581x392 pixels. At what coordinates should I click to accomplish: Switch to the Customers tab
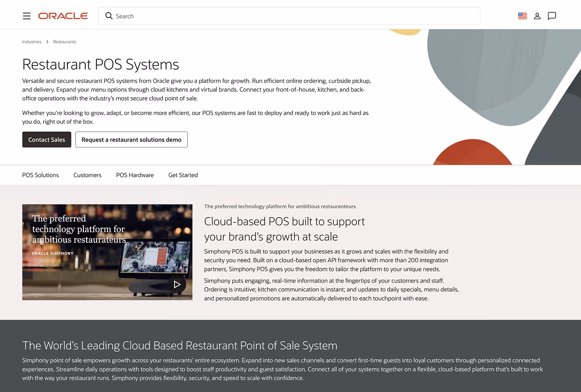click(87, 175)
